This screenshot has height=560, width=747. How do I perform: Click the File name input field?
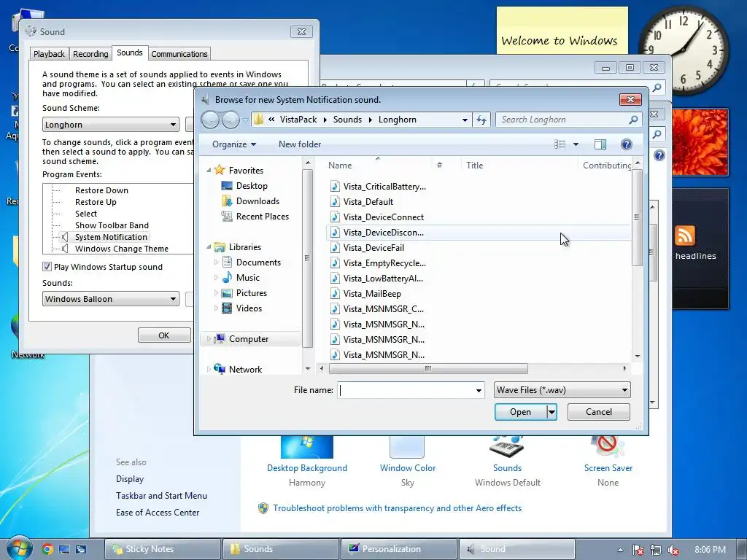pos(406,391)
